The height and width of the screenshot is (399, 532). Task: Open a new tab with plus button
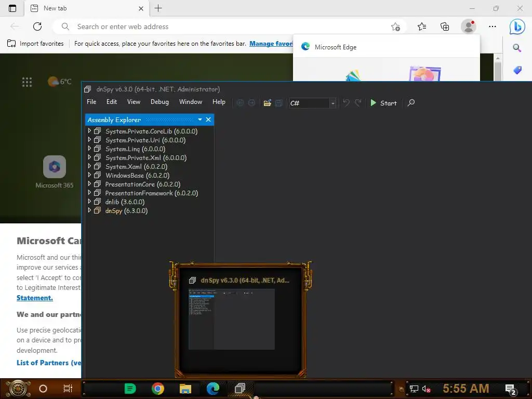point(158,8)
